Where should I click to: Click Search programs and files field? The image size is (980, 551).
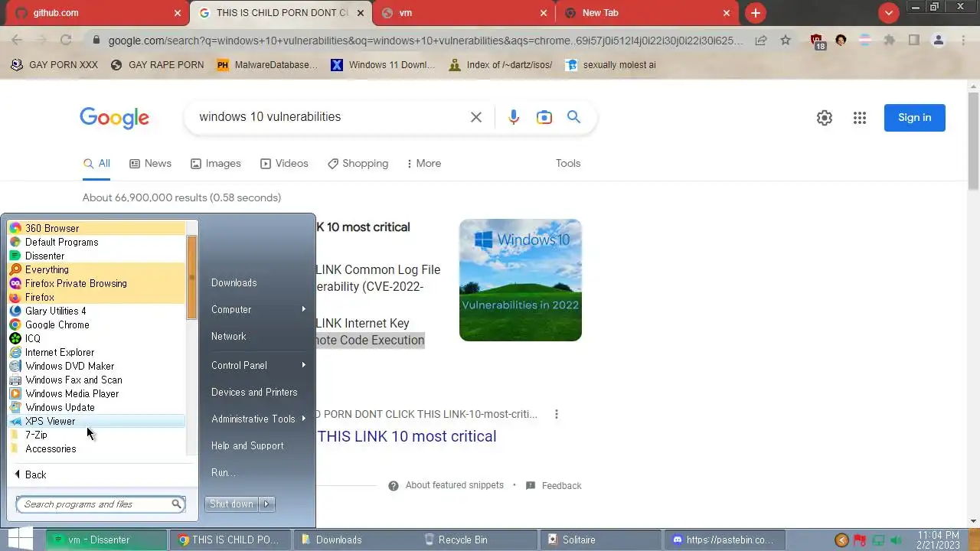pos(101,504)
